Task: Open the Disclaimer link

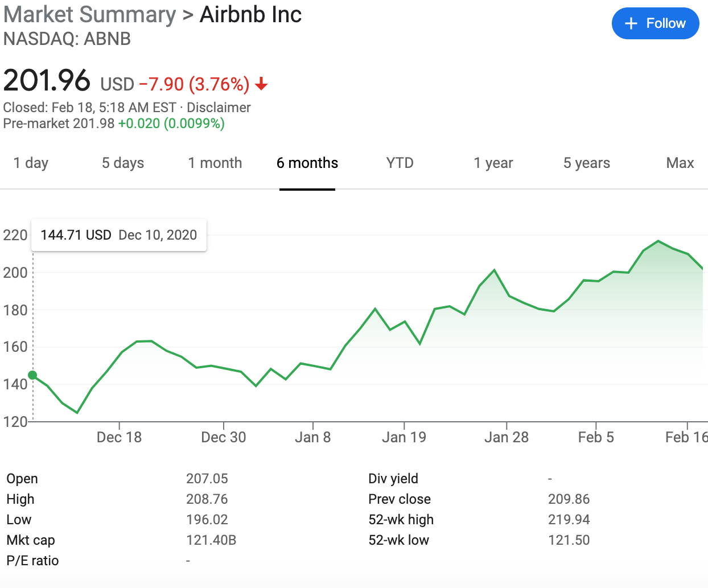Action: tap(219, 108)
